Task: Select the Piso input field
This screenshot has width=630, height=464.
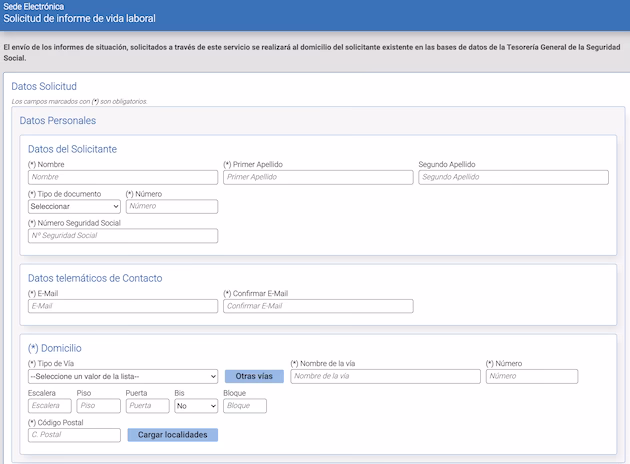Action: [x=98, y=406]
